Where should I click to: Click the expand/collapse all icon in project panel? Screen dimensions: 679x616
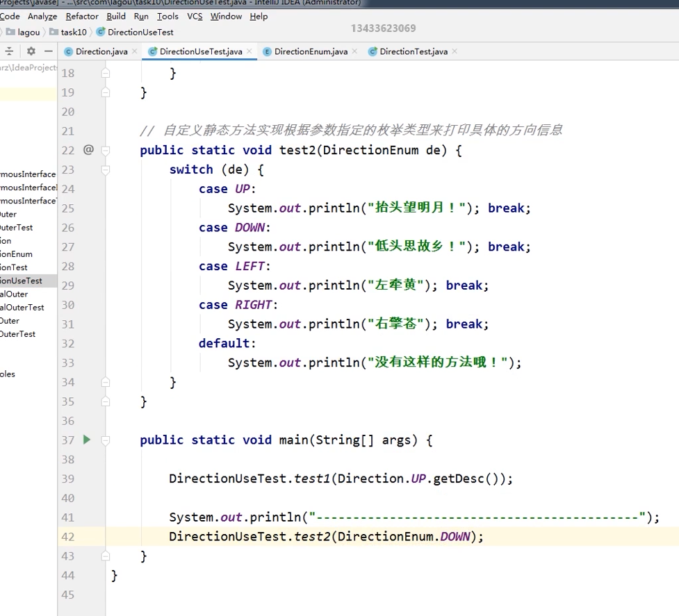pyautogui.click(x=9, y=51)
